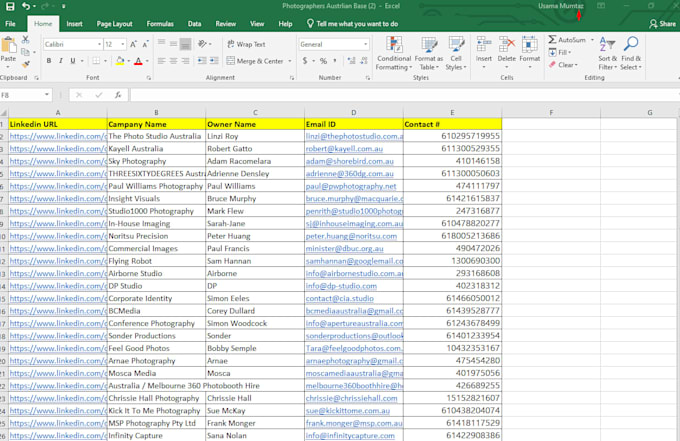Switch to Data tab
This screenshot has height=441, width=680.
pyautogui.click(x=194, y=24)
